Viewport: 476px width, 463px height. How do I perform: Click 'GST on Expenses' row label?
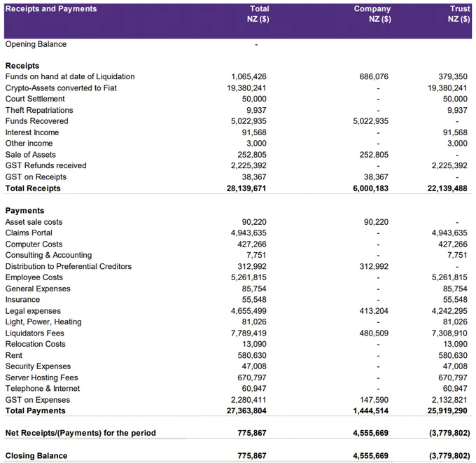coord(38,400)
